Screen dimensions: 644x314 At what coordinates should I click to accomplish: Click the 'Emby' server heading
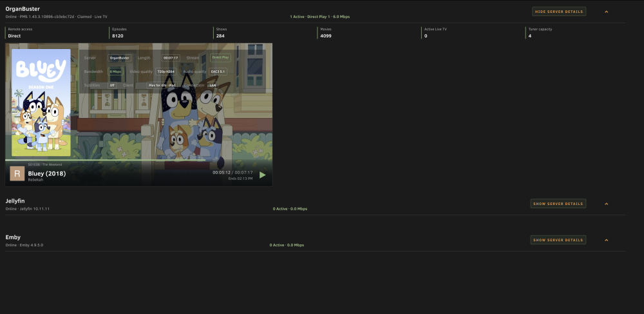click(13, 237)
